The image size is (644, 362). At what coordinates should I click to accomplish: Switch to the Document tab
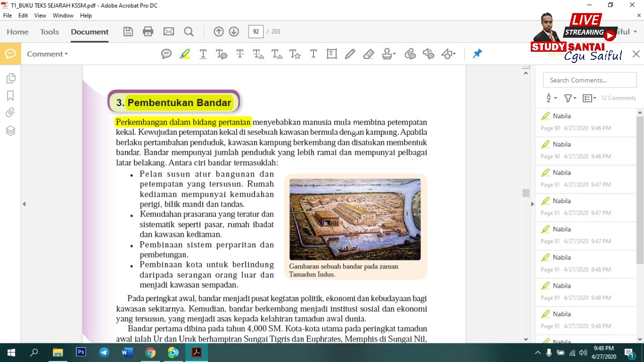tap(90, 32)
